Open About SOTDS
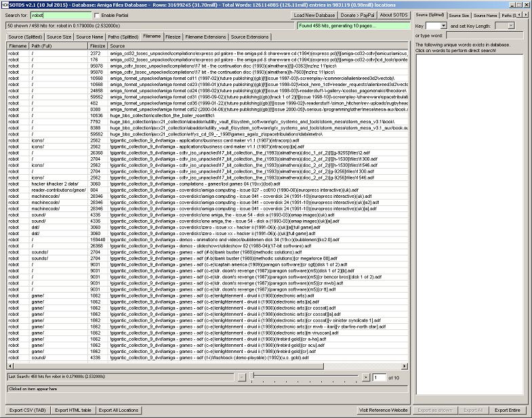The width and height of the screenshot is (532, 418). 394,15
